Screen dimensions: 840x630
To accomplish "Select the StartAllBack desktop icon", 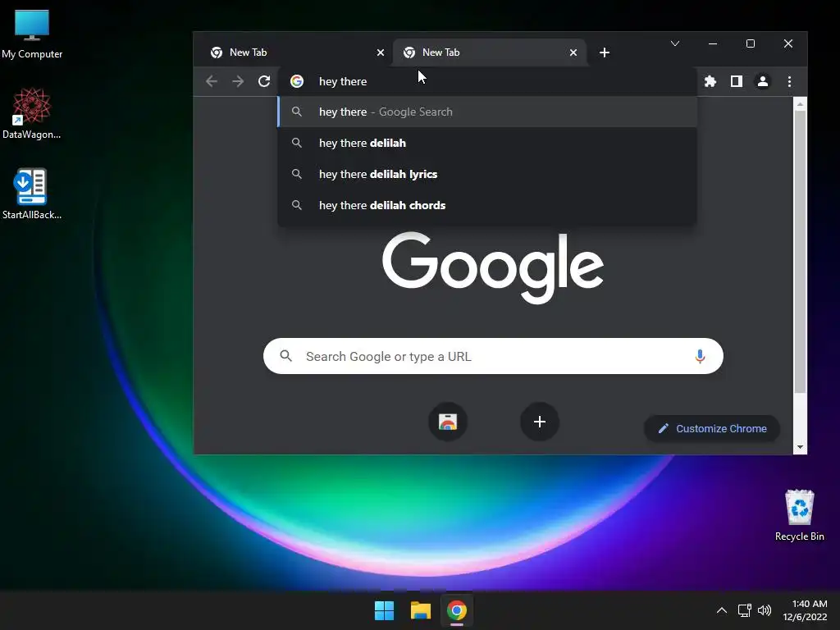I will click(x=32, y=194).
